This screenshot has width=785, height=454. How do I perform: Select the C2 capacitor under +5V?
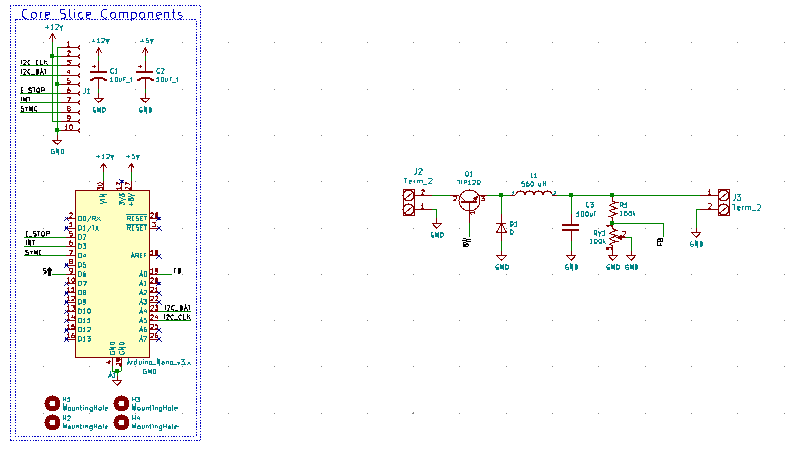[145, 78]
